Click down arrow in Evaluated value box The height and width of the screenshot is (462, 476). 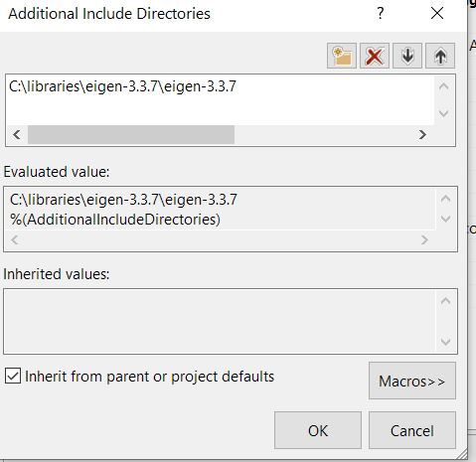445,219
